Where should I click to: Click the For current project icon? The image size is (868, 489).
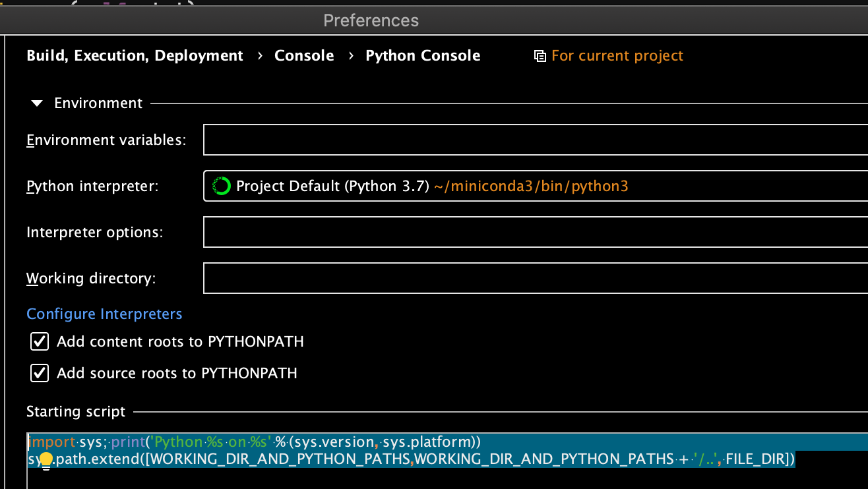(x=540, y=55)
